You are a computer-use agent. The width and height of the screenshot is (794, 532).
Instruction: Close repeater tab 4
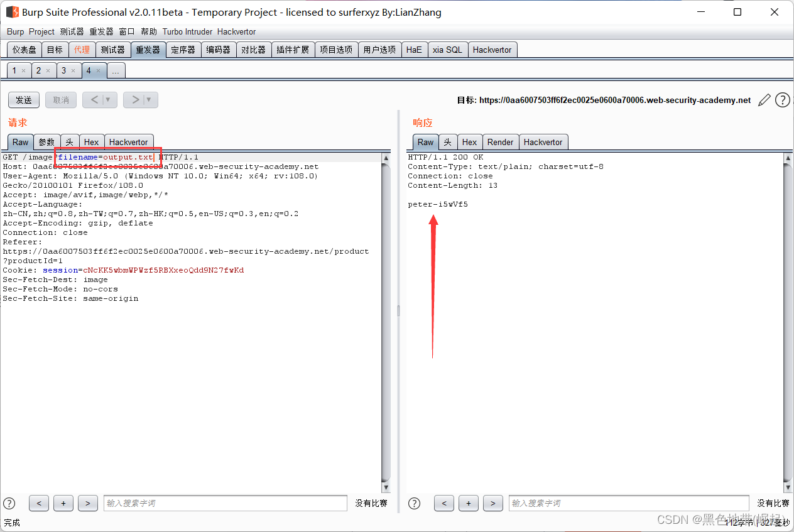point(98,71)
